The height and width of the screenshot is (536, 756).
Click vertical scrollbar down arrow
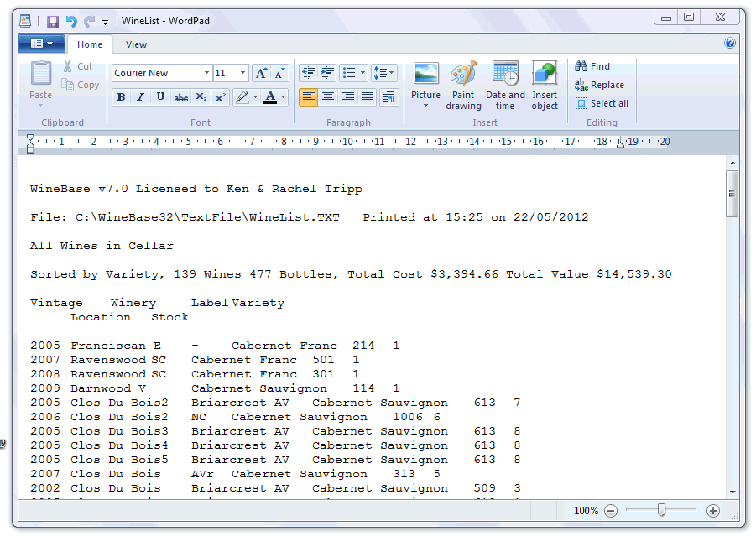coord(733,492)
